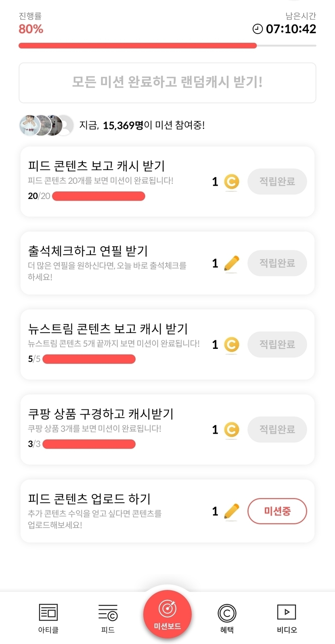Click the 20/20 feed content progress bar
Screen dimensions: 335x644
coord(98,196)
